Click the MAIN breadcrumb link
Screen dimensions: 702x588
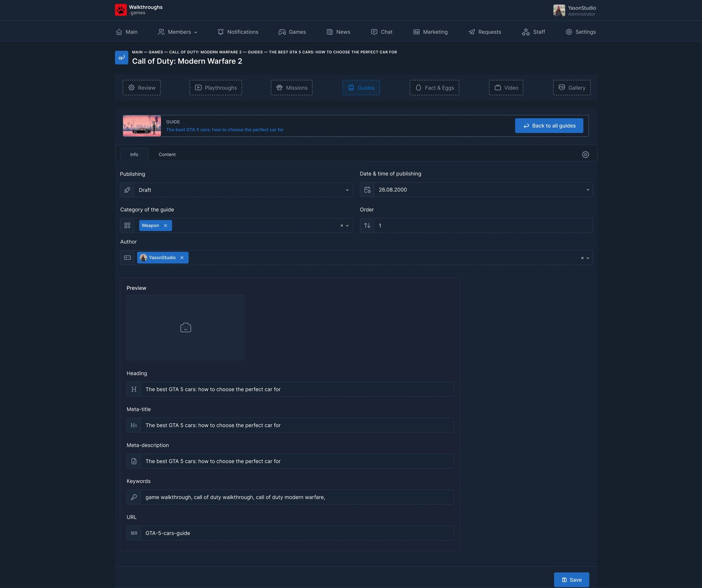pyautogui.click(x=137, y=52)
